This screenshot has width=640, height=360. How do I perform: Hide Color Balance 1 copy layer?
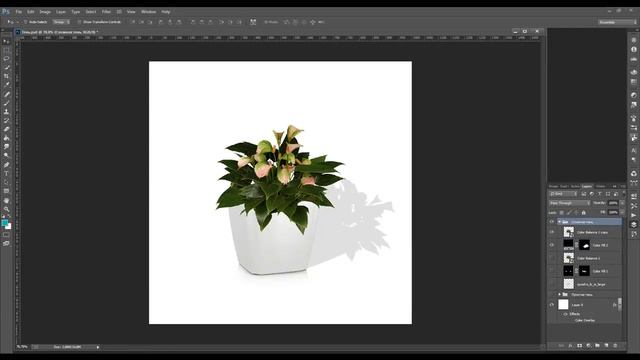coord(552,232)
